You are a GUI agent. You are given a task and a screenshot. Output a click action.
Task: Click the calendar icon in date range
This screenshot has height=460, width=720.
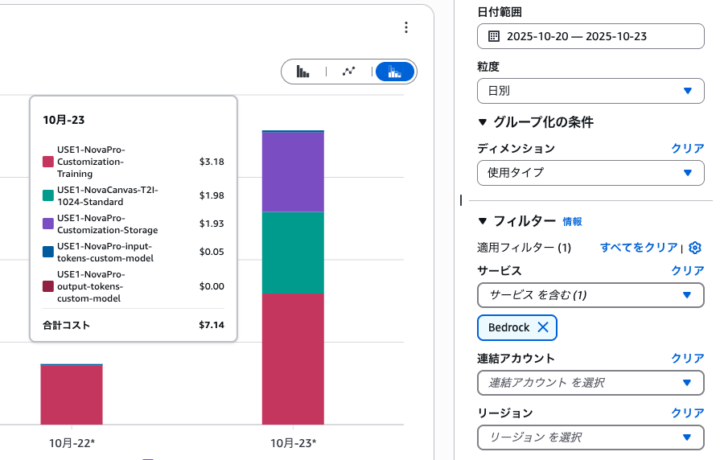493,36
